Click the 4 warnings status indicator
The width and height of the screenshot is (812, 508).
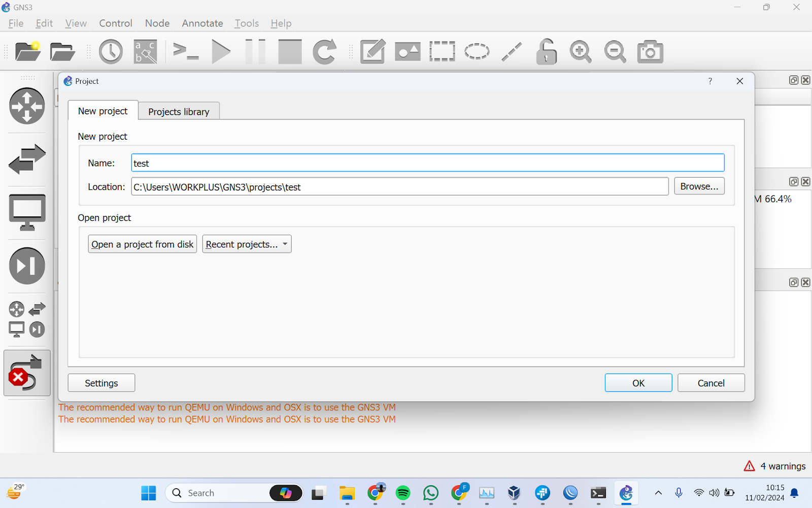775,466
